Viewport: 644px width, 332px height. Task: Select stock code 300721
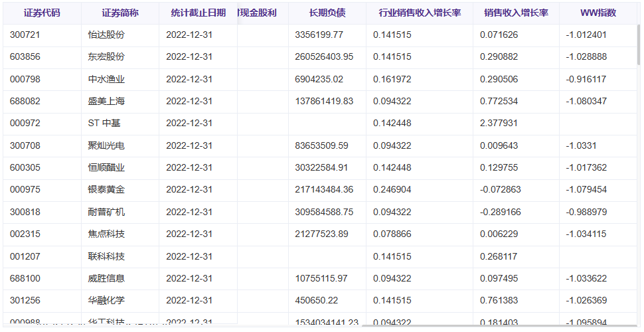[x=25, y=35]
